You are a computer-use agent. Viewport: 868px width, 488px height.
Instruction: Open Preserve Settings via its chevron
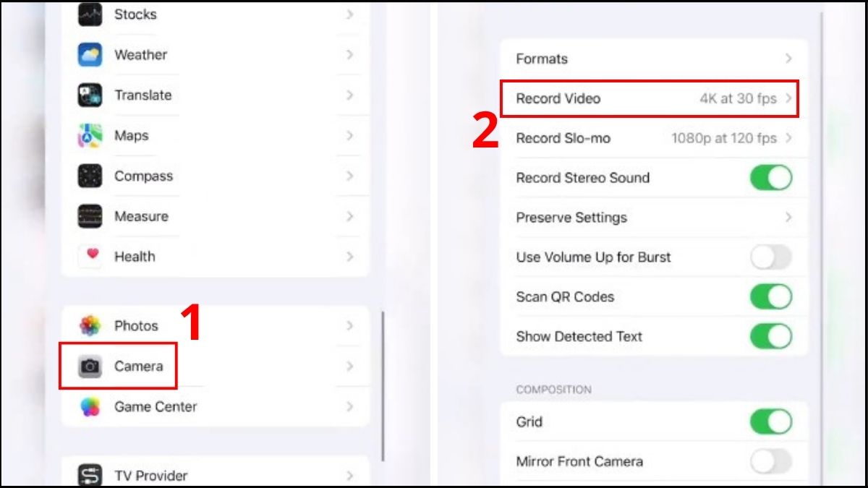click(x=788, y=218)
